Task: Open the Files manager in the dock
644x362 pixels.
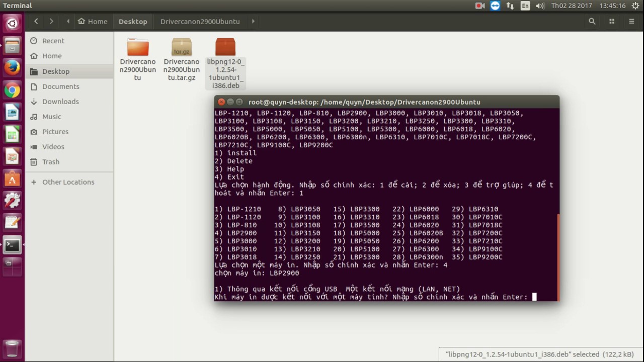Action: [x=12, y=45]
